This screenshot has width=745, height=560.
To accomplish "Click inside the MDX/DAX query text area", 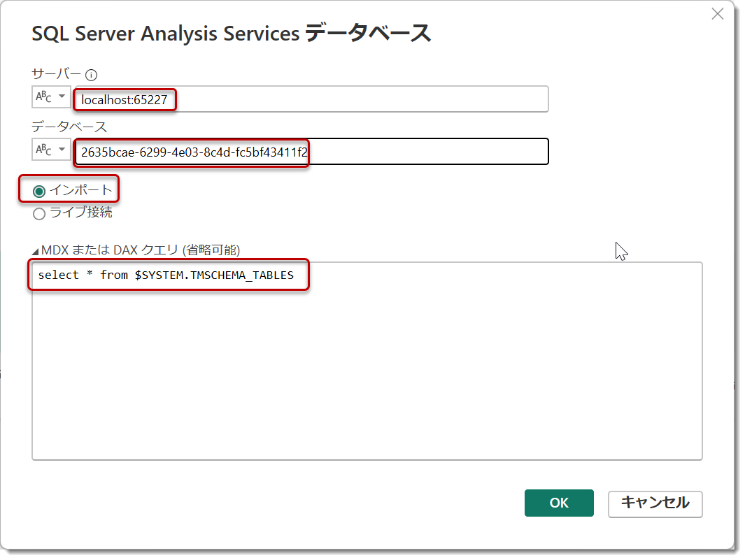I will 367,361.
